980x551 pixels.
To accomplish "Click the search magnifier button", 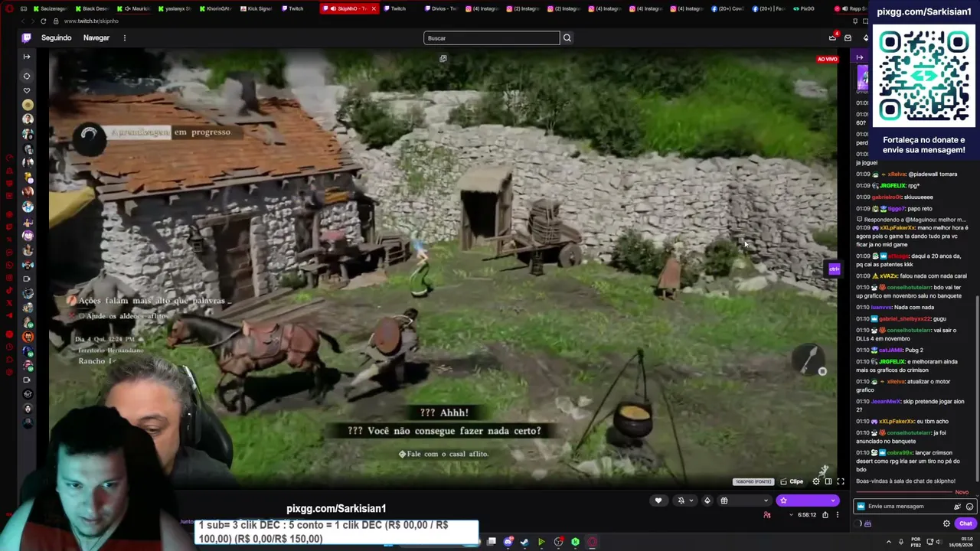I will [x=567, y=37].
